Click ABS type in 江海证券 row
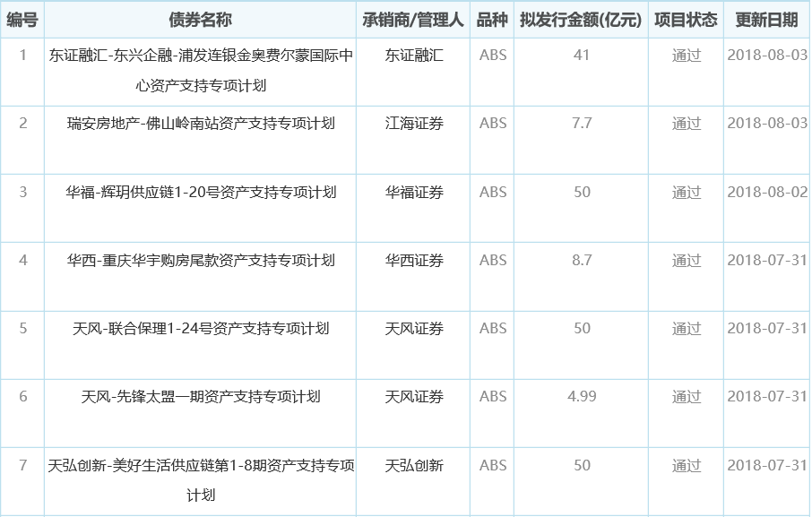 click(x=492, y=123)
